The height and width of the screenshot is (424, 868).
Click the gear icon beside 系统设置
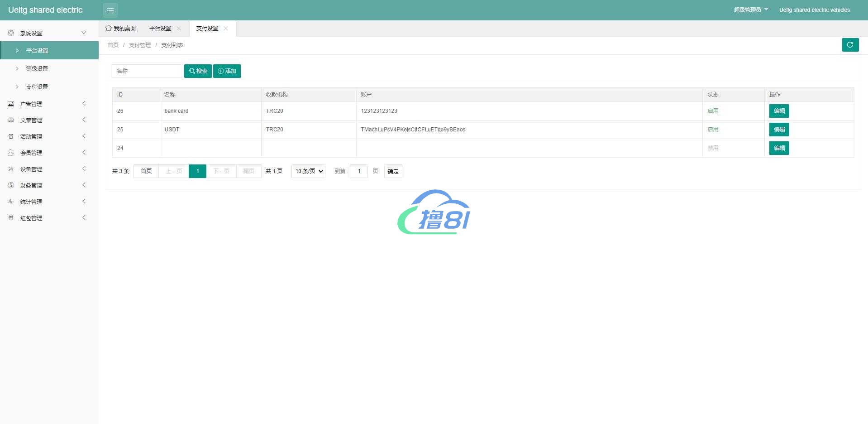pos(11,33)
